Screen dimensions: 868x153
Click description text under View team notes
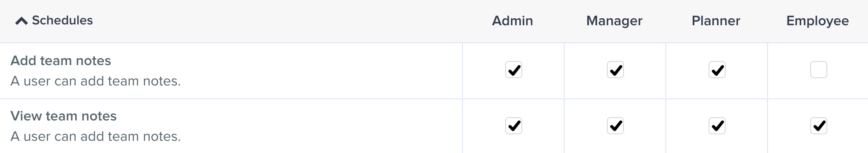click(x=96, y=136)
